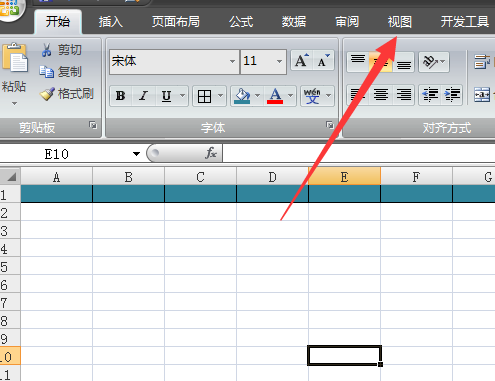Select the Format Painter (格式刷) brush
This screenshot has height=381, width=495.
pos(47,94)
